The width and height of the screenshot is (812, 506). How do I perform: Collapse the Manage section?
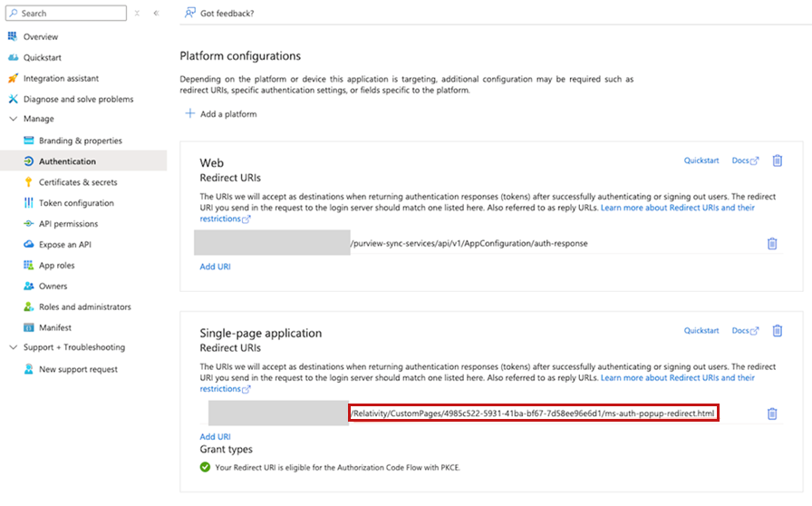(14, 119)
